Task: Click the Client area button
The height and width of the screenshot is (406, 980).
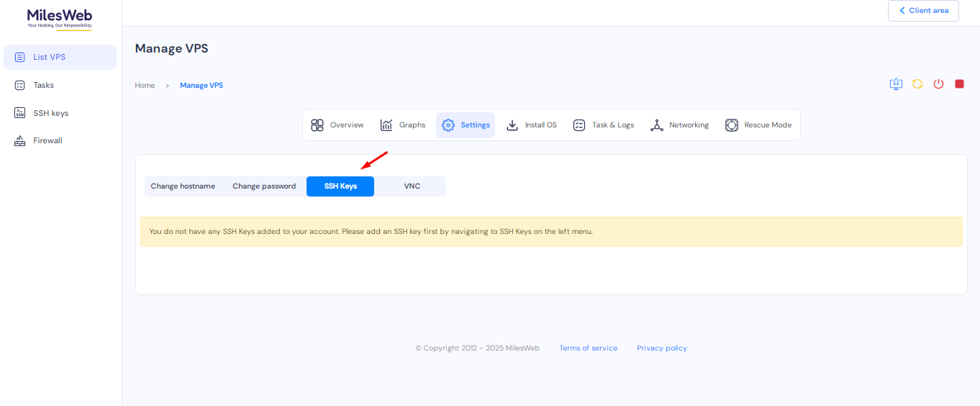Action: point(923,11)
